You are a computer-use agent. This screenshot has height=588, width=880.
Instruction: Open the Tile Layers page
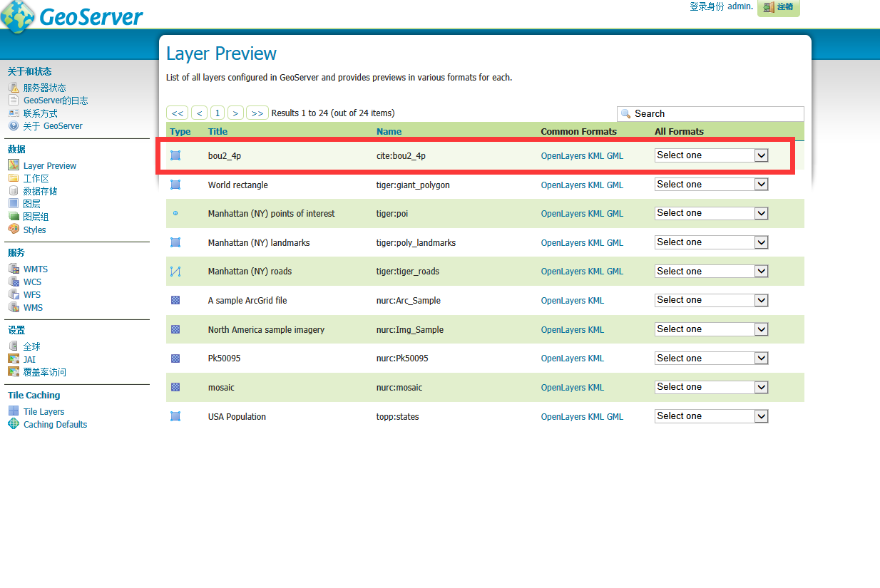click(x=44, y=411)
